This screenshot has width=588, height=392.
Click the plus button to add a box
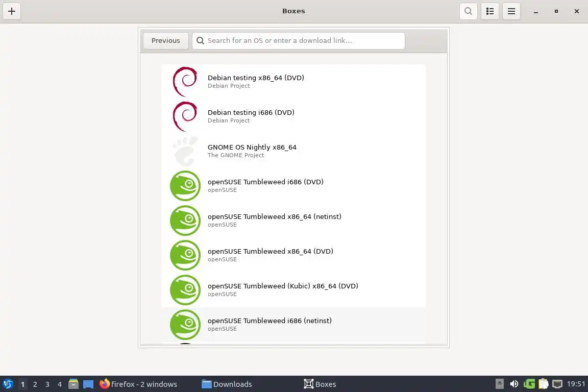pos(12,11)
